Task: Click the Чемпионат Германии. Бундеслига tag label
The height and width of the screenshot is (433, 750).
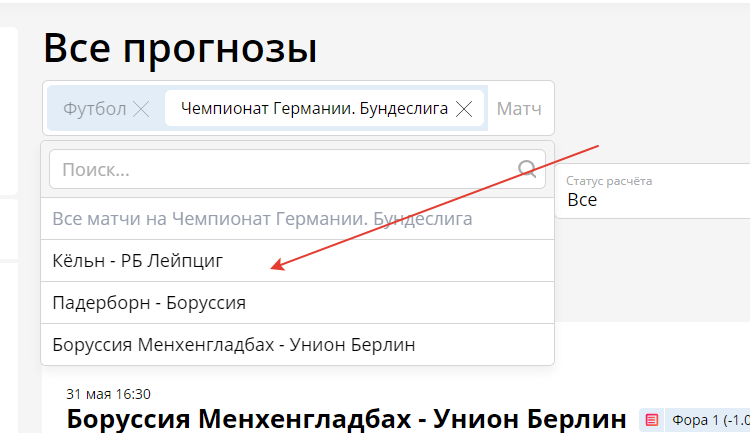Action: (314, 109)
